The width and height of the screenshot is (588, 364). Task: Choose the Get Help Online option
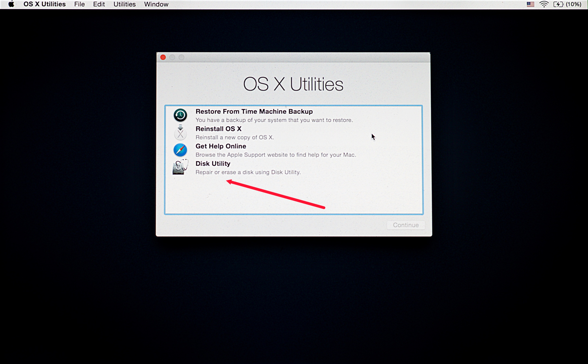tap(294, 150)
